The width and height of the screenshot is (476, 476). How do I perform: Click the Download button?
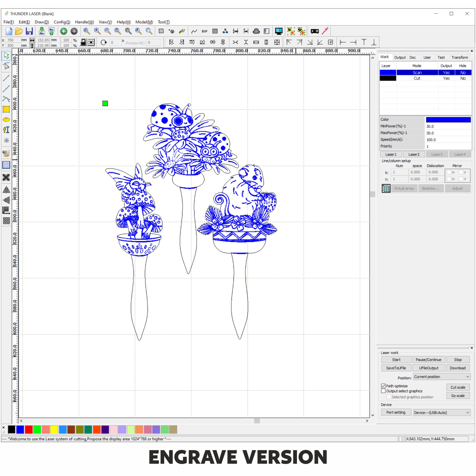(x=457, y=368)
